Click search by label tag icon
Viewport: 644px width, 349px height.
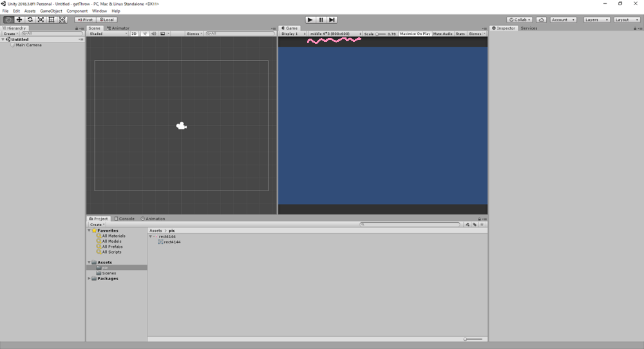coord(475,225)
